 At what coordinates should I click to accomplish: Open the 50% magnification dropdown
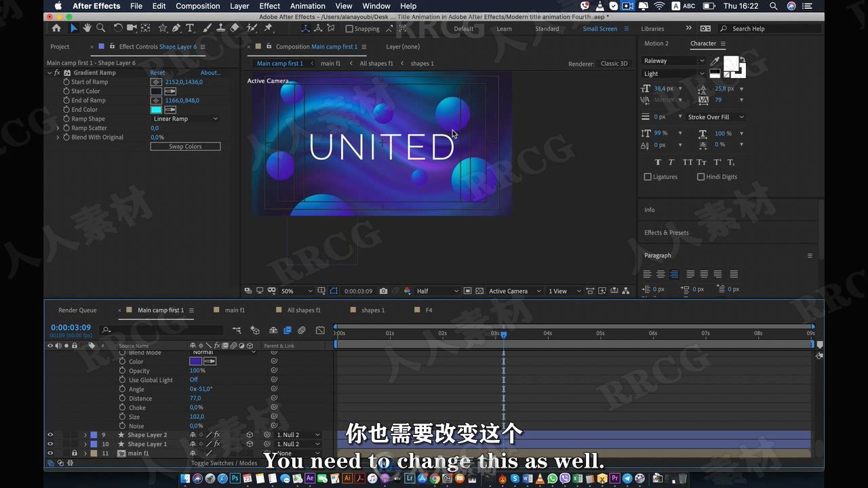pos(296,291)
